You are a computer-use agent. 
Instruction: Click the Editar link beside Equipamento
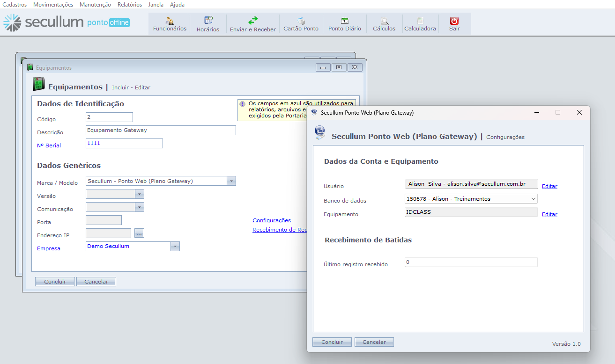click(x=549, y=214)
